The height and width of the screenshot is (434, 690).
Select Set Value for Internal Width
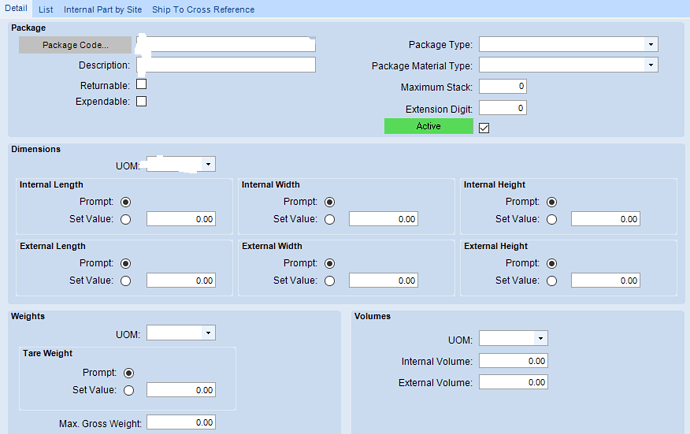(x=330, y=219)
